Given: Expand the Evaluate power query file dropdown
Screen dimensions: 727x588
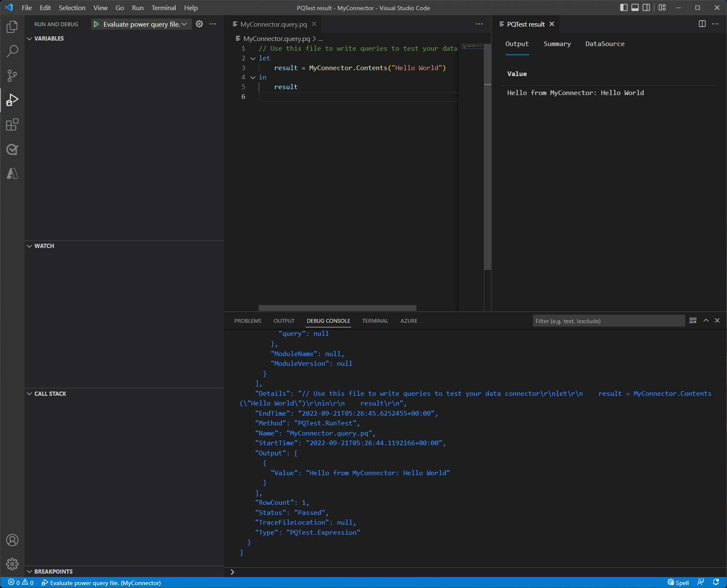Looking at the screenshot, I should click(184, 24).
